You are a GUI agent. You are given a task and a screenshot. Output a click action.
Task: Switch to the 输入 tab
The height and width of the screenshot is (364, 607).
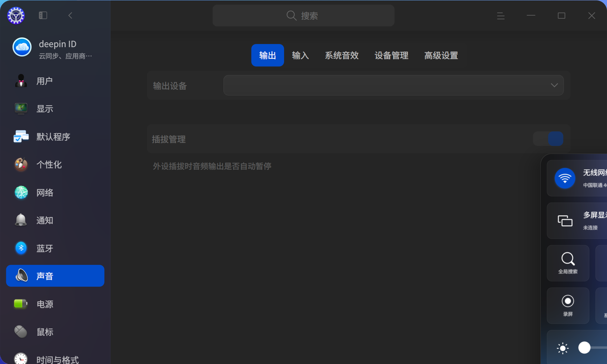[x=300, y=55]
